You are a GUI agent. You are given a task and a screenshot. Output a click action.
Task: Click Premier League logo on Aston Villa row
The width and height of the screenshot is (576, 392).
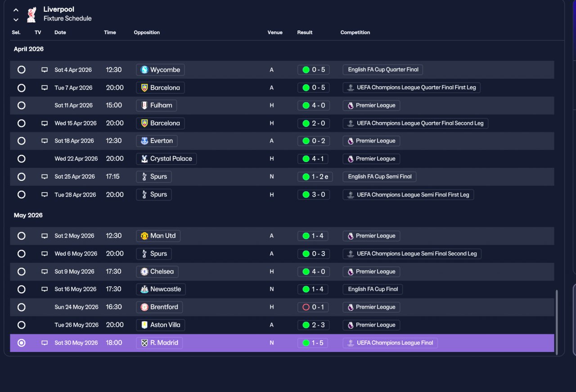[351, 325]
